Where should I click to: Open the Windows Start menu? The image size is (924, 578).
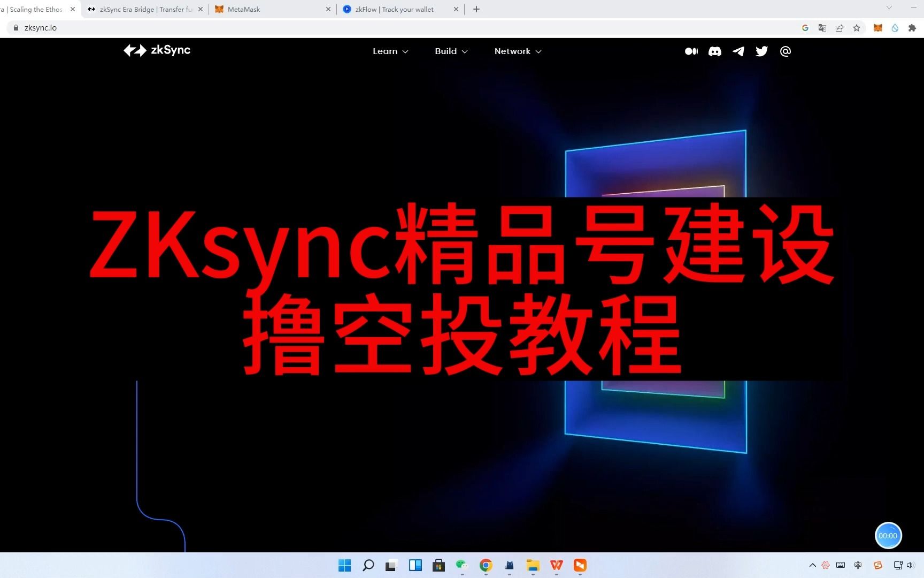(x=345, y=565)
